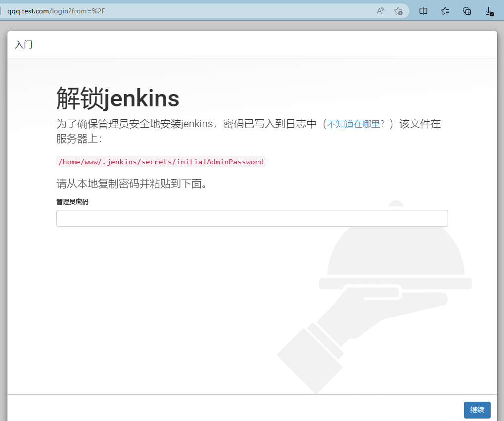Image resolution: width=504 pixels, height=421 pixels.
Task: Open the Downloads icon
Action: click(489, 11)
